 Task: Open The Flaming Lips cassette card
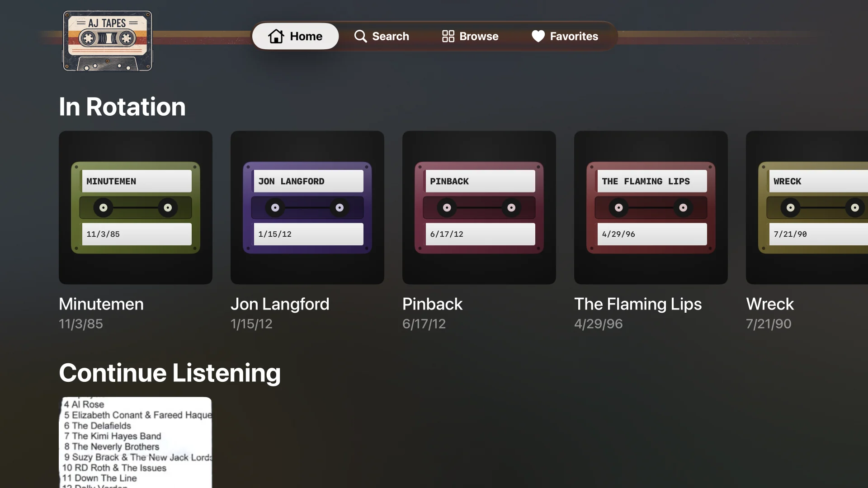651,207
